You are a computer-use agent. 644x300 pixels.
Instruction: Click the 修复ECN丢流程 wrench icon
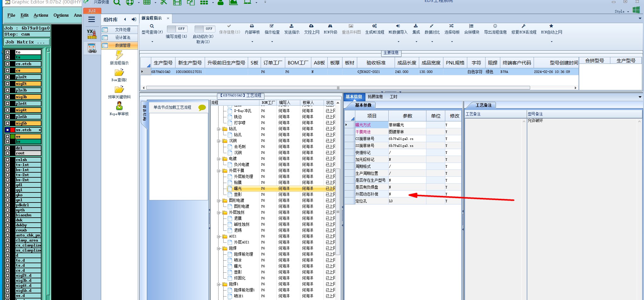(524, 26)
